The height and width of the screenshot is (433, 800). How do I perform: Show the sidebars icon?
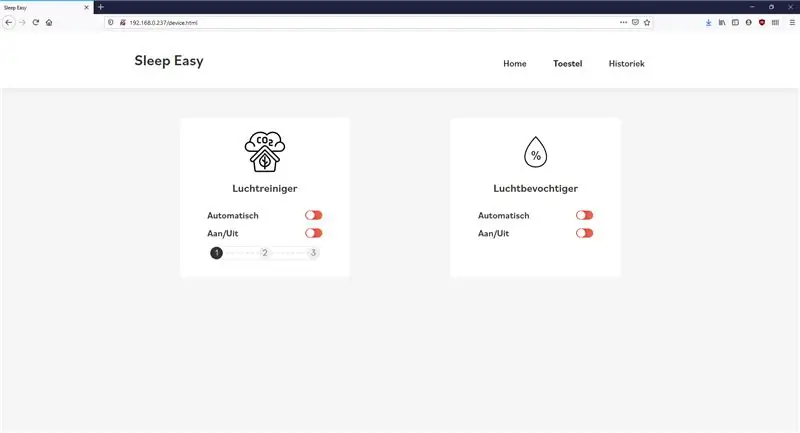point(735,22)
